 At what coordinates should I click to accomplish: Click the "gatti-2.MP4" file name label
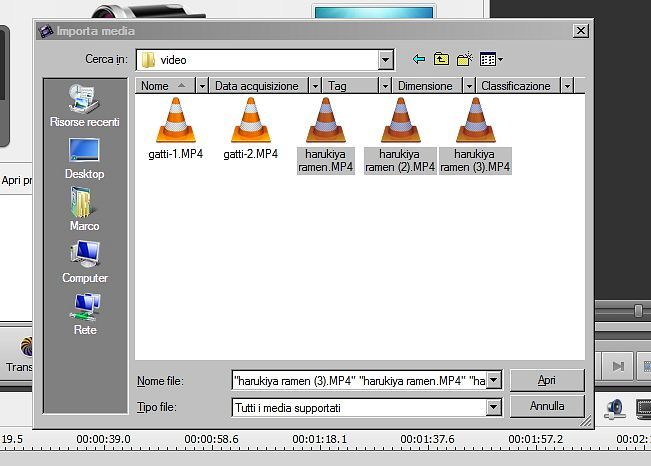[251, 154]
